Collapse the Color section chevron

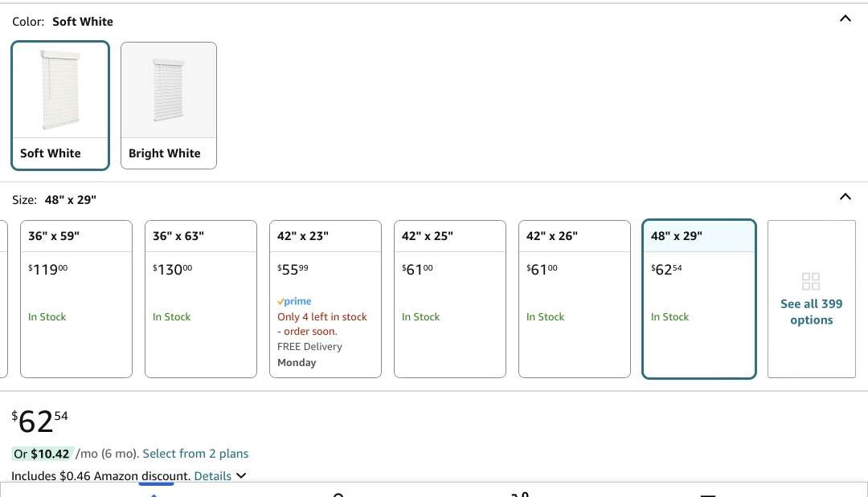[845, 18]
